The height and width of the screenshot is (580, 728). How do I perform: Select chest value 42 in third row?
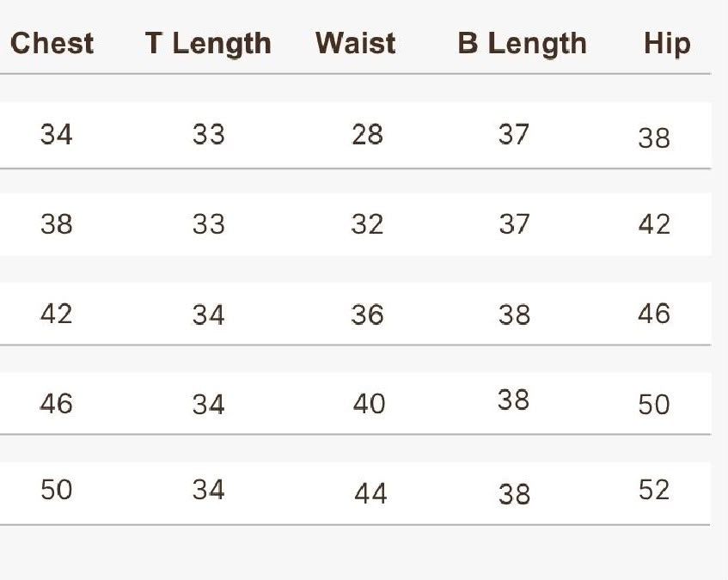[x=56, y=314]
